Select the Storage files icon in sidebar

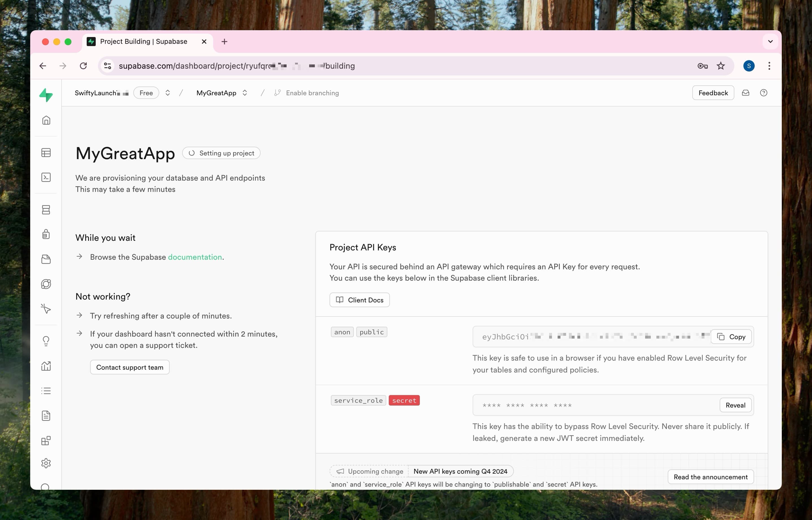tap(47, 259)
